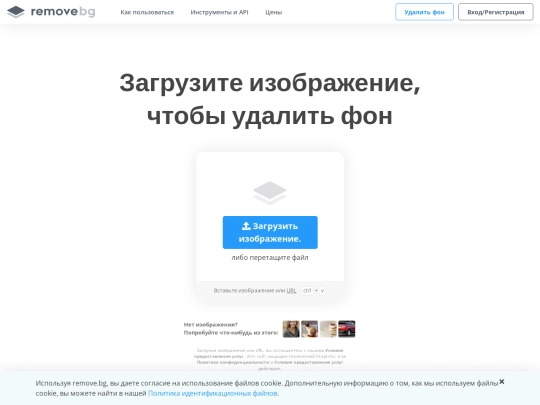Try the red car sample thumbnail
The height and width of the screenshot is (405, 540).
[x=347, y=329]
